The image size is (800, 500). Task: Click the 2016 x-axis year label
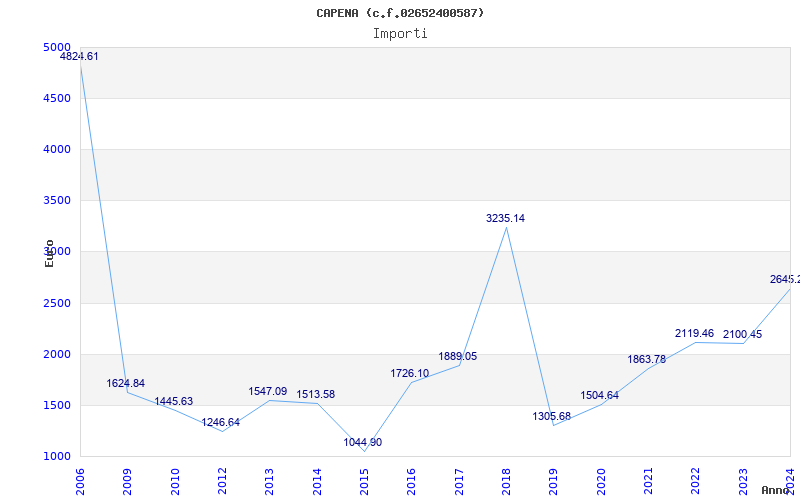pyautogui.click(x=411, y=482)
